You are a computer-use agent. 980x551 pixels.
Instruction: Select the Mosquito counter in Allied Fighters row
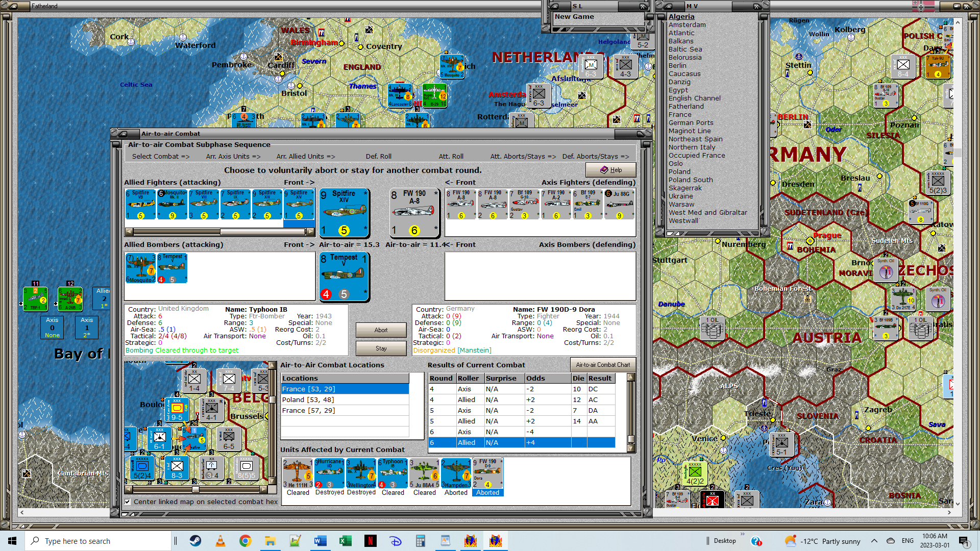pos(172,205)
